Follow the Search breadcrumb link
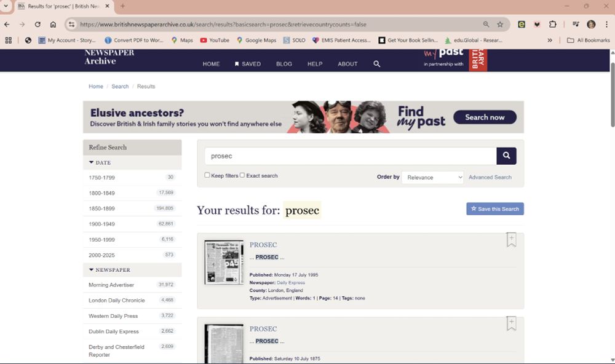This screenshot has width=615, height=364. click(x=120, y=86)
